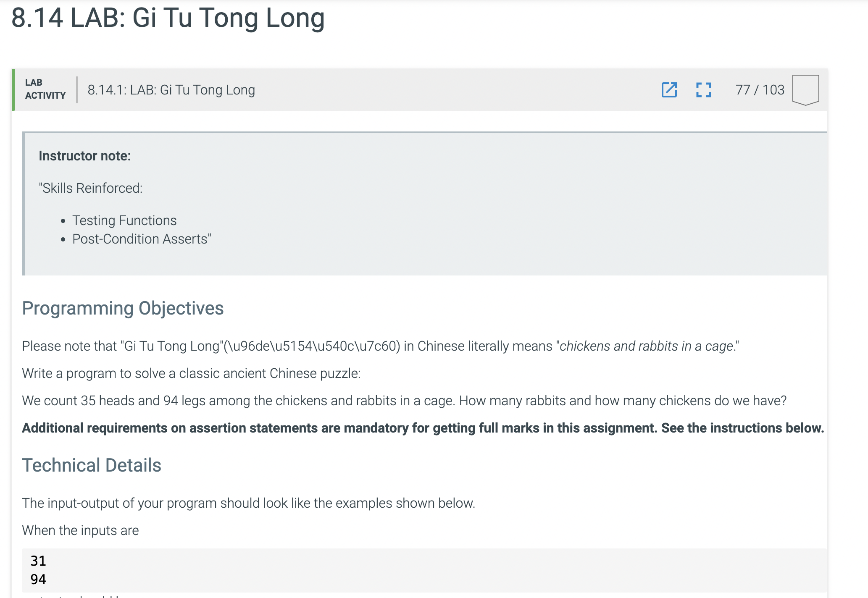Image resolution: width=868 pixels, height=598 pixels.
Task: Click the Testing Functions bullet item
Action: pyautogui.click(x=124, y=220)
